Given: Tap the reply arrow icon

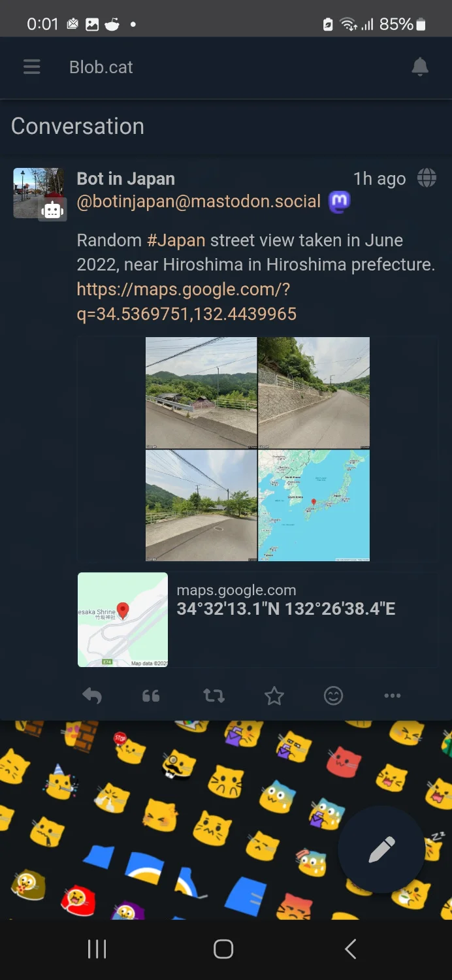Looking at the screenshot, I should 92,696.
